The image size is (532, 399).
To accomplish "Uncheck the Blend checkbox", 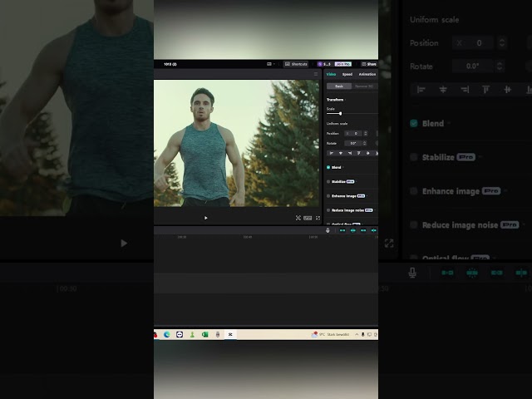I will click(x=328, y=167).
